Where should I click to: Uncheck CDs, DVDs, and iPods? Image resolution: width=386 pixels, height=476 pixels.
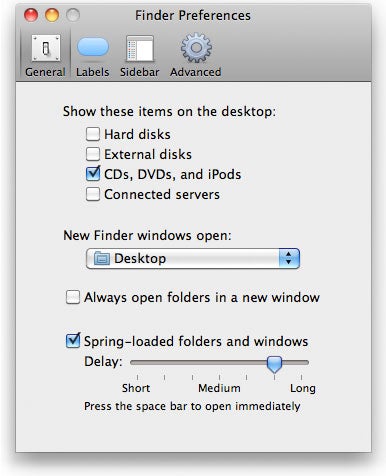point(93,174)
